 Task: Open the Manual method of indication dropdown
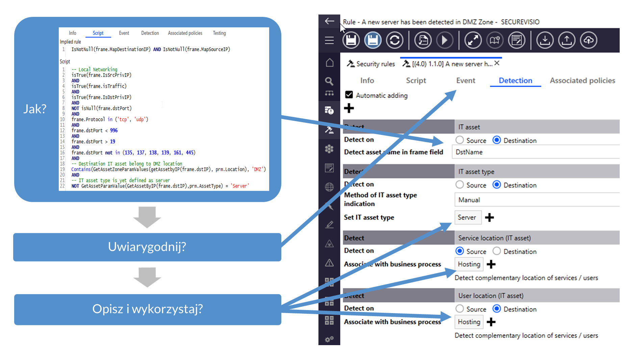(537, 200)
